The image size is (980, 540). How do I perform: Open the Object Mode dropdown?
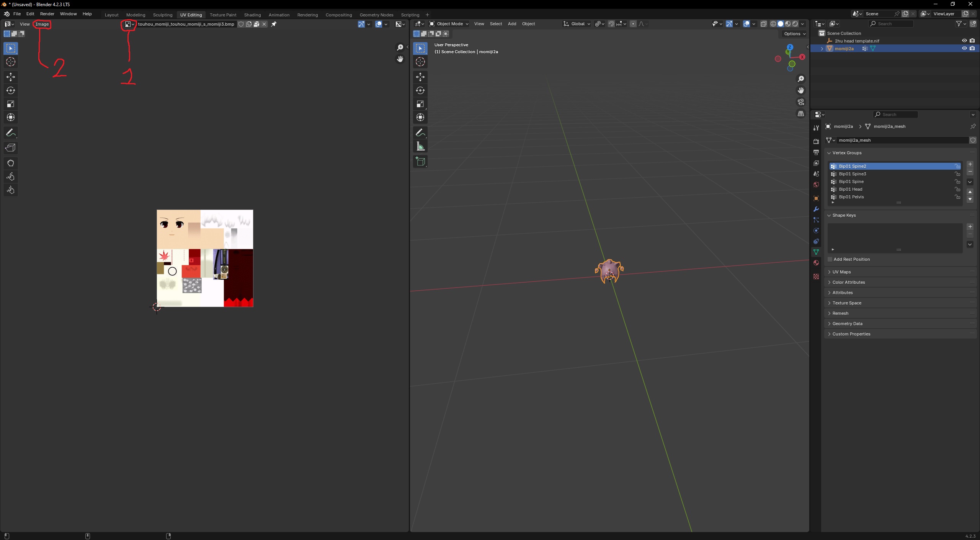click(x=449, y=24)
